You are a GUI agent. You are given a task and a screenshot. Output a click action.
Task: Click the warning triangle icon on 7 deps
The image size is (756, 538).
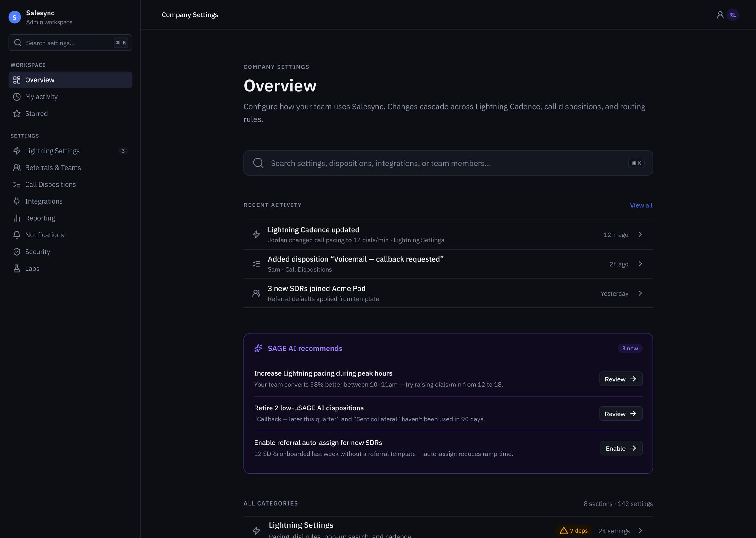pos(564,531)
